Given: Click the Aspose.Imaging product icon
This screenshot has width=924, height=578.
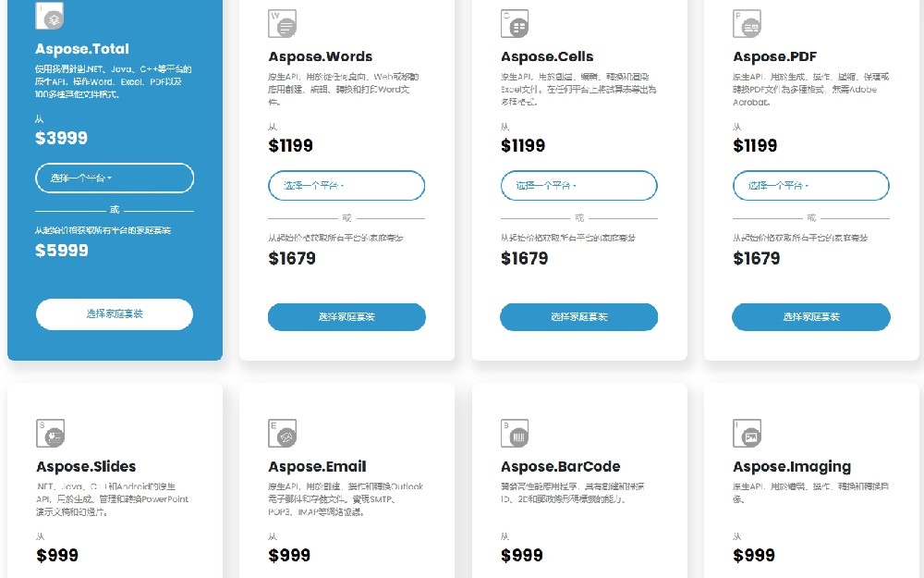Looking at the screenshot, I should click(x=748, y=434).
